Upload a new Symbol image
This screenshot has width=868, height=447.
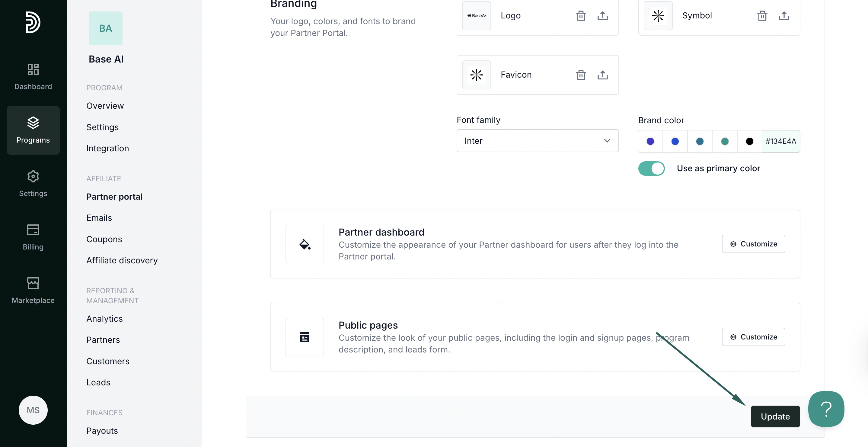784,15
